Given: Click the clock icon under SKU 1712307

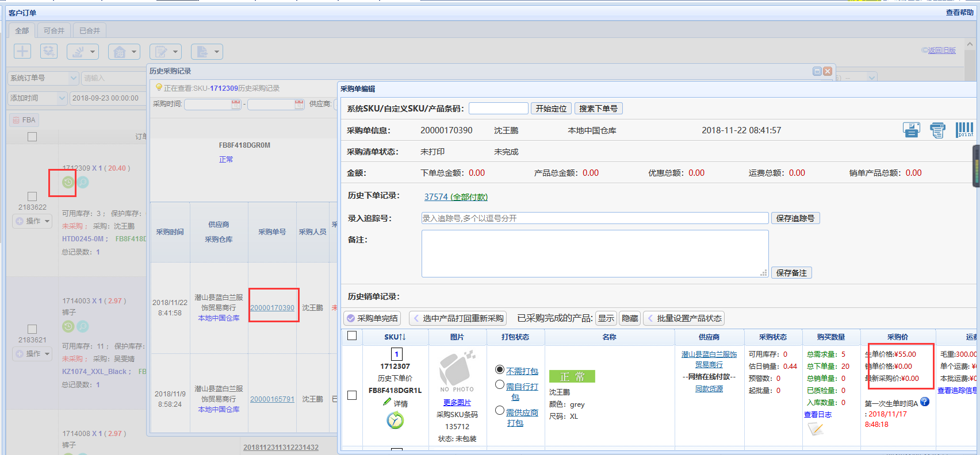Looking at the screenshot, I should (x=395, y=421).
